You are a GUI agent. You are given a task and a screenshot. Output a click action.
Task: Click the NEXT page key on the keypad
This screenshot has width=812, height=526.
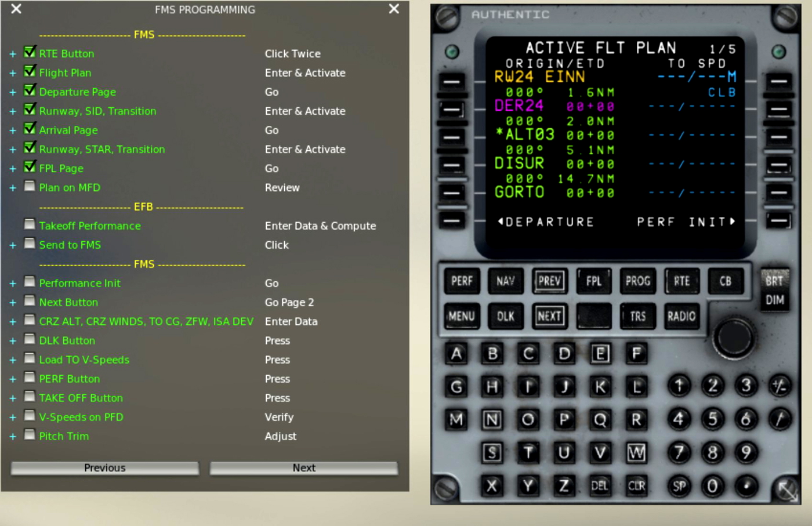[549, 316]
